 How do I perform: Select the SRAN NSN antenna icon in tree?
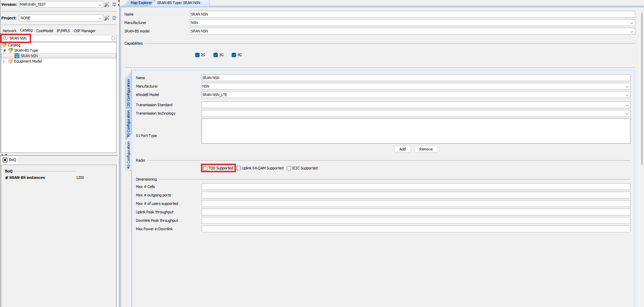pyautogui.click(x=17, y=56)
